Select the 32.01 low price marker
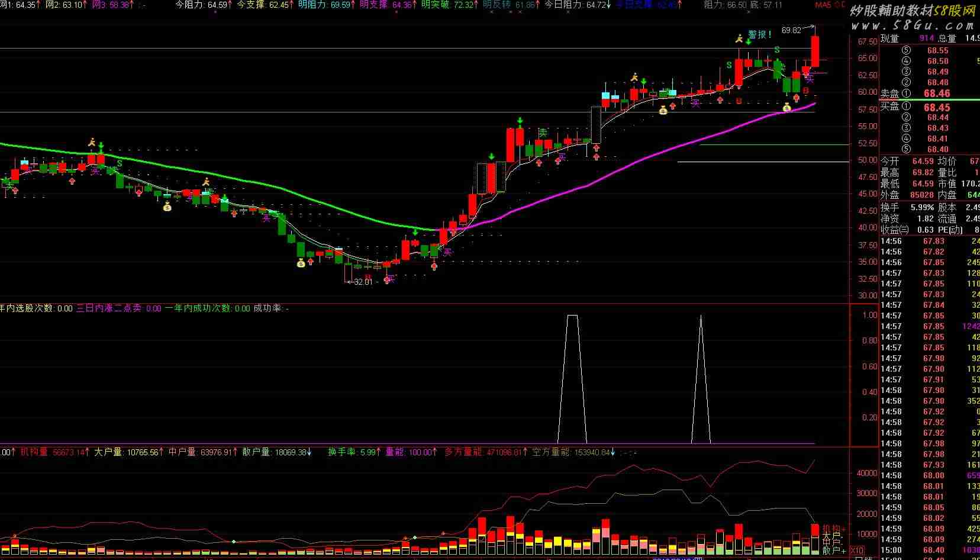Viewport: 980px width, 560px height. pyautogui.click(x=363, y=282)
